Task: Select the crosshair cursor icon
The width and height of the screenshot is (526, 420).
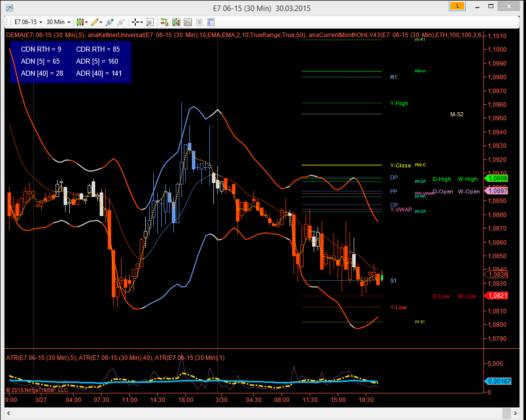Action: (135, 22)
